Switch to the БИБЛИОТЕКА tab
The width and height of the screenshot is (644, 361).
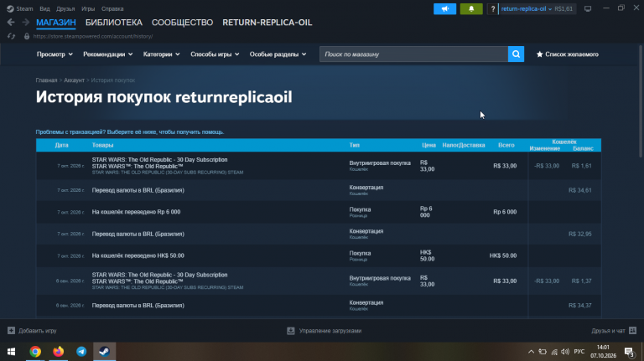pos(114,23)
